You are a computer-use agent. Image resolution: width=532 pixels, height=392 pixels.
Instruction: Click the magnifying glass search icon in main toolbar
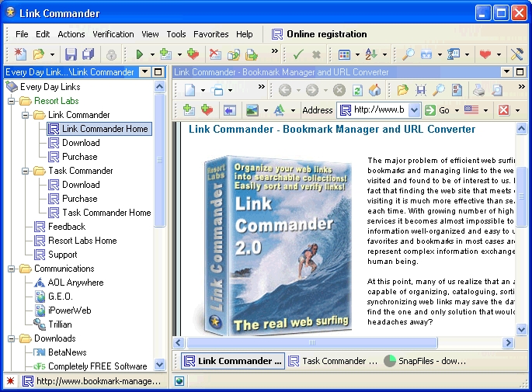408,54
